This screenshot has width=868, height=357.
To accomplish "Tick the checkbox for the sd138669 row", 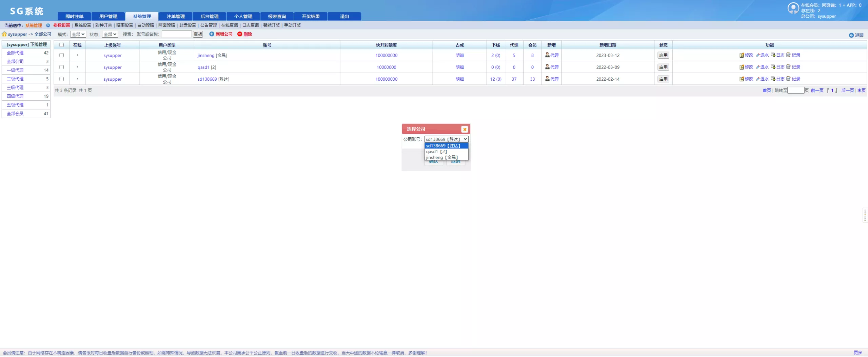I will tap(61, 79).
